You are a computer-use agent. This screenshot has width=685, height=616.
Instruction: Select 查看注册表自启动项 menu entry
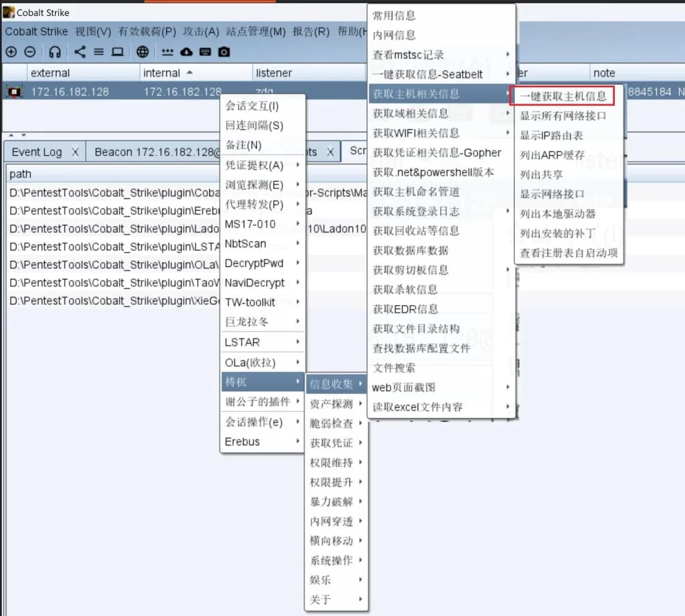[x=569, y=253]
